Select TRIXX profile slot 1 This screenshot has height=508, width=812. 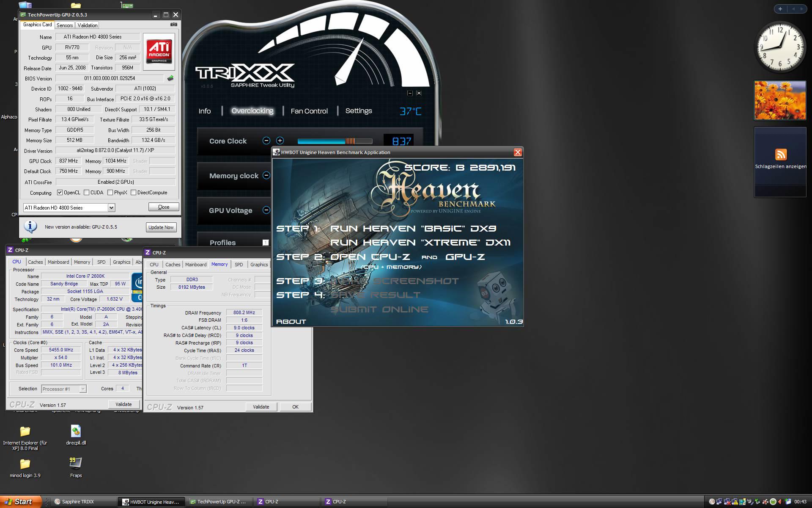pos(266,243)
